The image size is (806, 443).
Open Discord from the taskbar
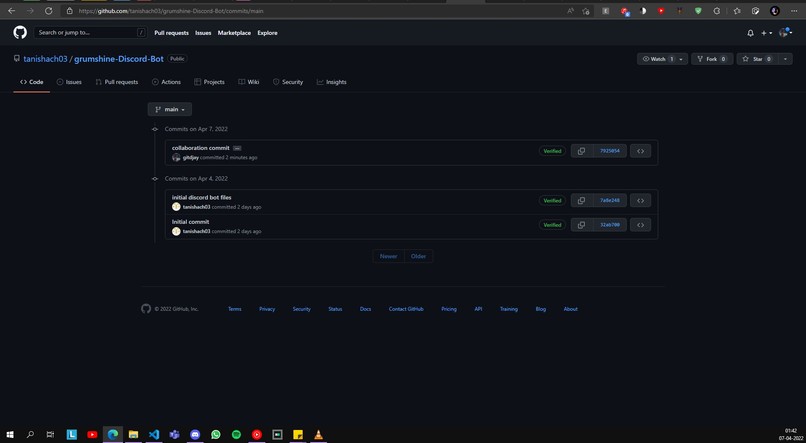pos(195,435)
